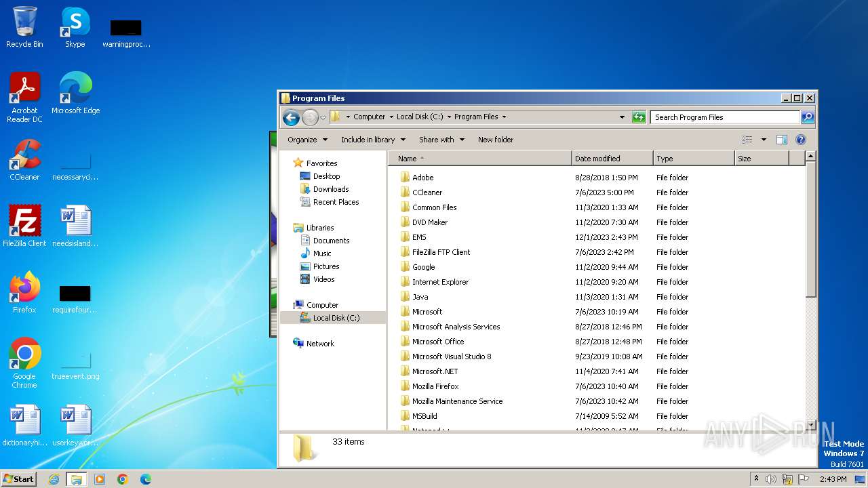Toggle the preview pane
The width and height of the screenshot is (868, 488).
click(782, 140)
